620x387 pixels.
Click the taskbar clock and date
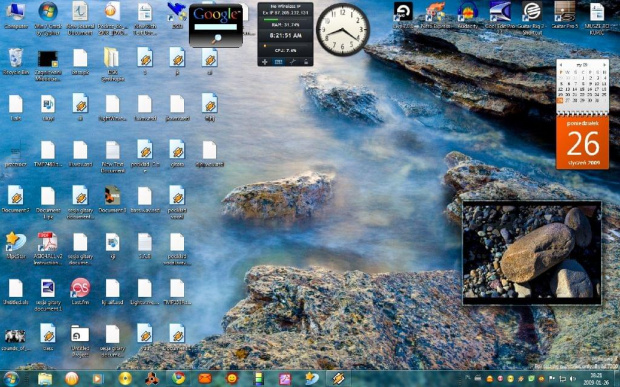click(x=595, y=379)
